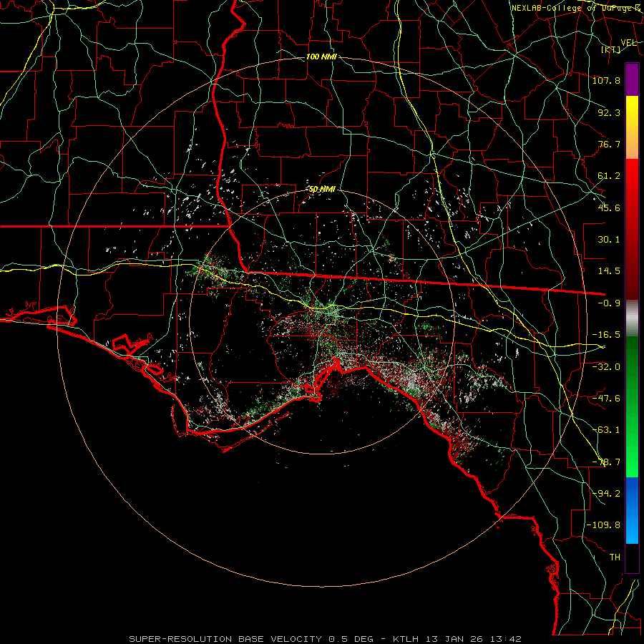Image resolution: width=644 pixels, height=644 pixels.
Task: Select the 107.8 value on velocity scale
Action: click(607, 80)
